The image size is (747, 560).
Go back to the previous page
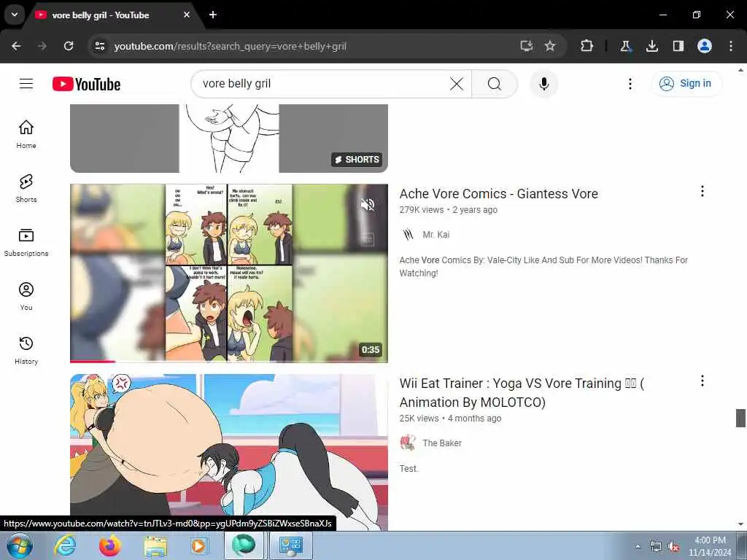coord(16,46)
